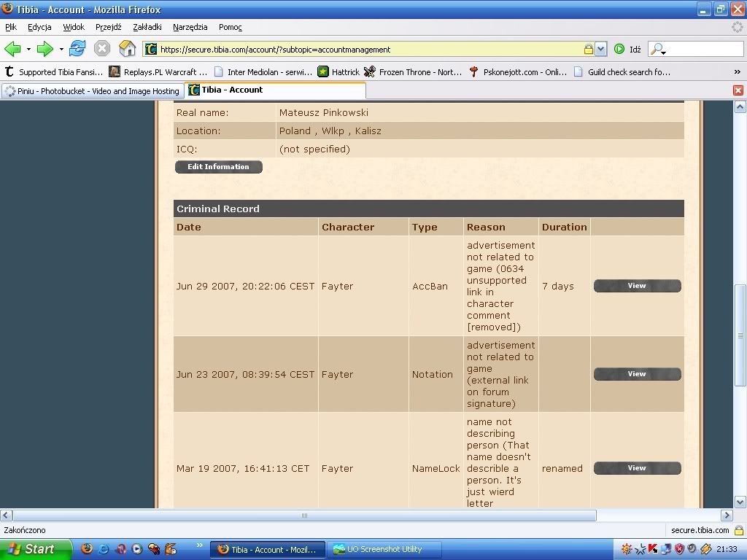View the Jun 23 2007 Notation record
Screen dimensions: 747x560
click(x=637, y=374)
